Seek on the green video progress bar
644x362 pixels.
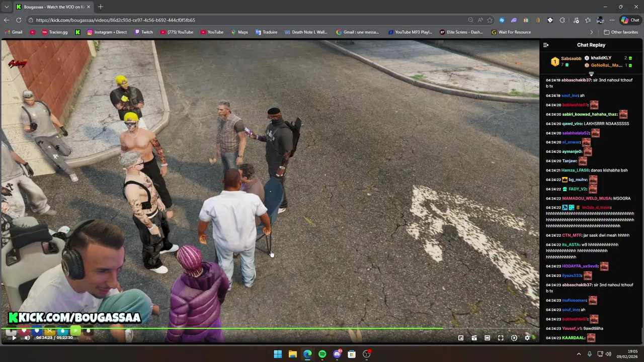coord(270,329)
